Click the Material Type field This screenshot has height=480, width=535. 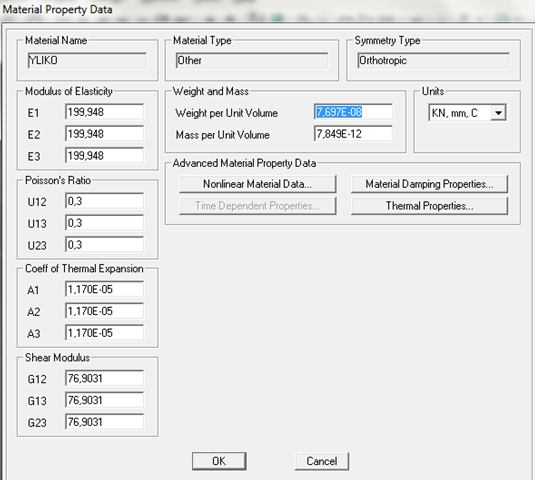252,61
